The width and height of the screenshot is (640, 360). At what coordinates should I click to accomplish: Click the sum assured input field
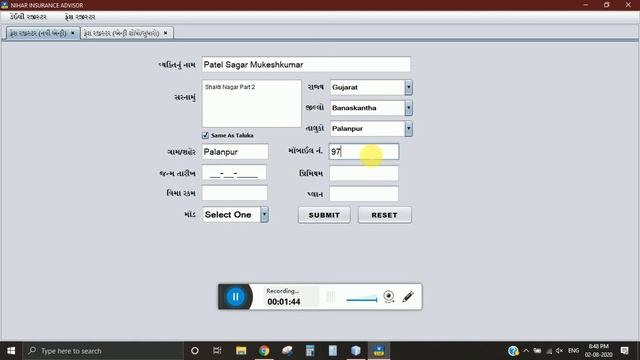click(235, 193)
